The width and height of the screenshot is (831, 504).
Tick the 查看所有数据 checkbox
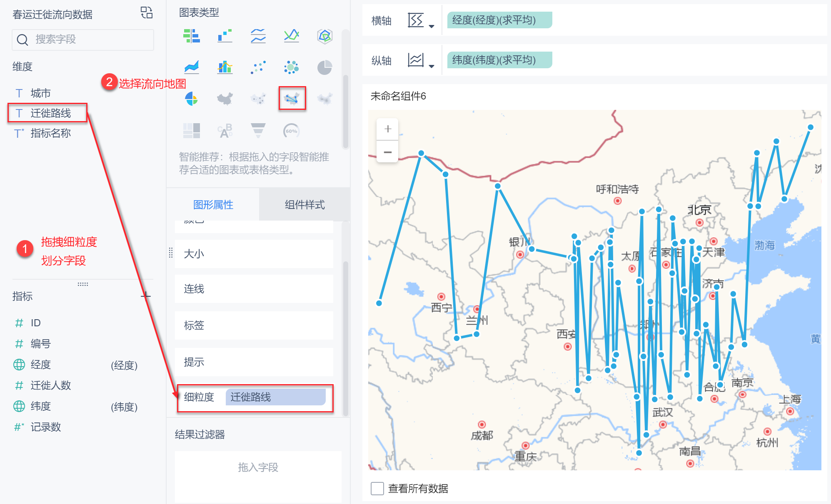click(x=377, y=488)
